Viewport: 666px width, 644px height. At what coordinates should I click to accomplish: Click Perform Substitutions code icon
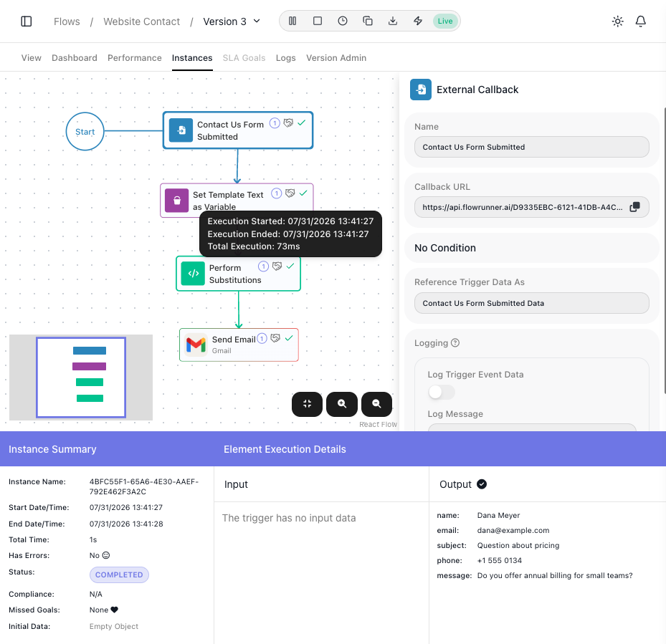coord(193,274)
